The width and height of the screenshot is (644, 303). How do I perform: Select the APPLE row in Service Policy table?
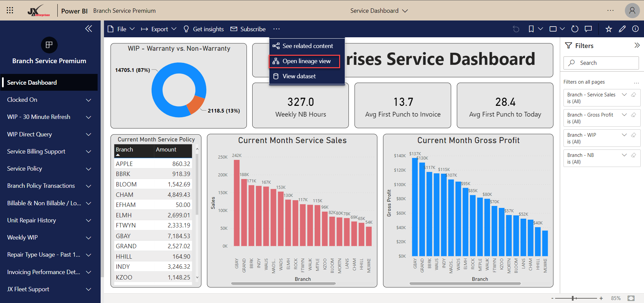coord(153,164)
